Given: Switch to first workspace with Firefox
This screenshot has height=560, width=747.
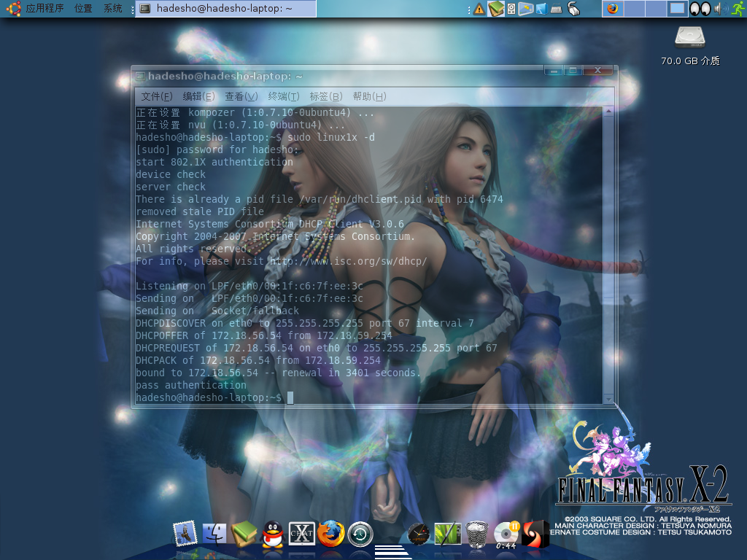Looking at the screenshot, I should 613,9.
